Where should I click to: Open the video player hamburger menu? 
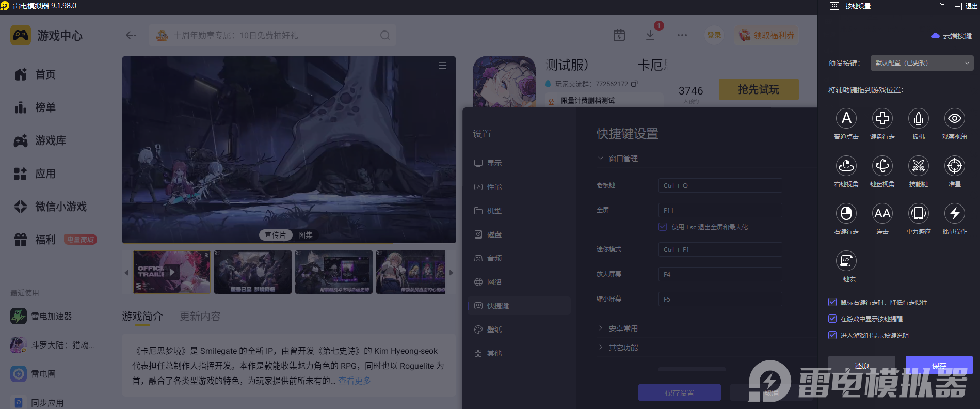(x=442, y=66)
